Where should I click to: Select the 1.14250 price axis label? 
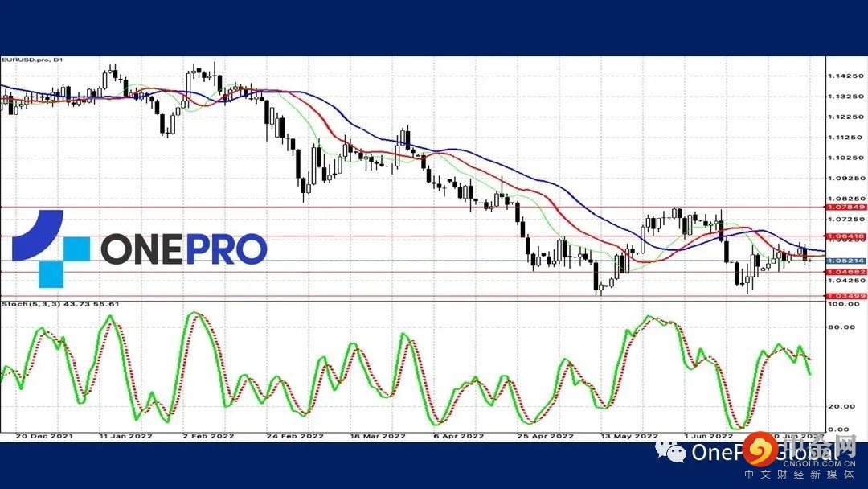[x=845, y=76]
